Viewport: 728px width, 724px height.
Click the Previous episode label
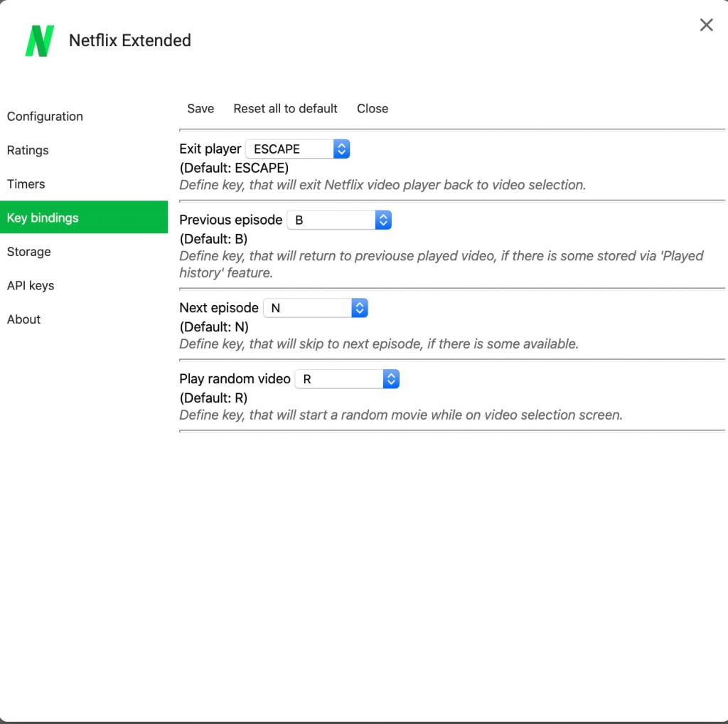pos(231,220)
